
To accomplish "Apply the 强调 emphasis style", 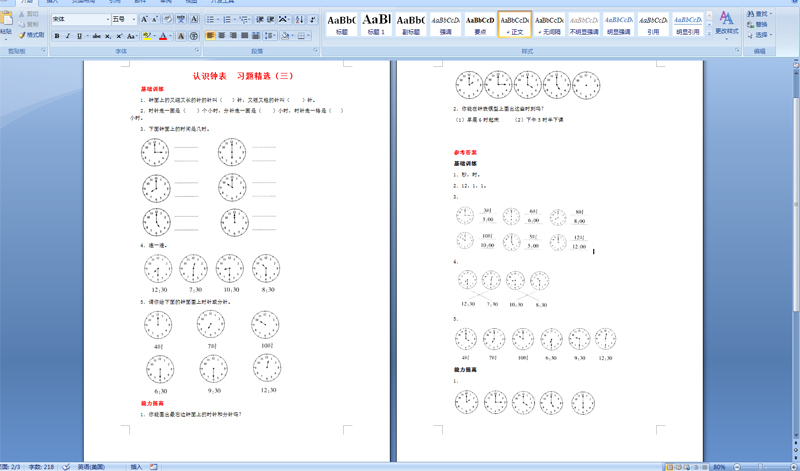I will [445, 24].
